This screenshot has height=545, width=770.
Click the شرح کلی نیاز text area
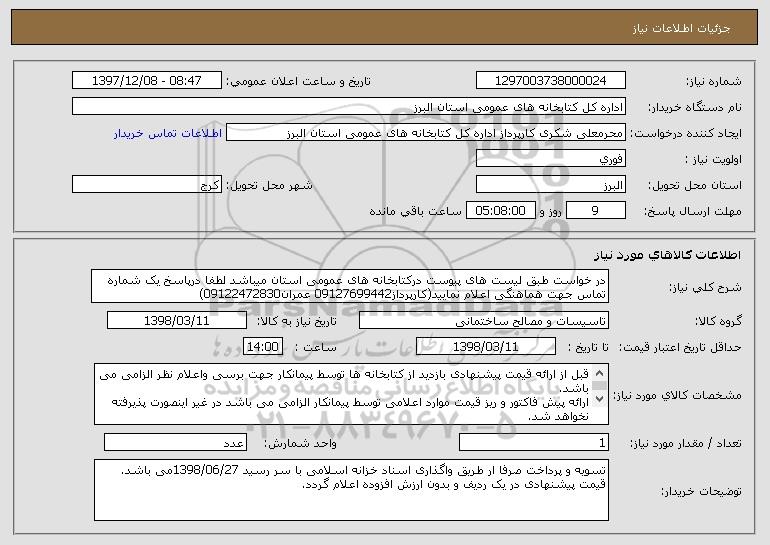pos(350,286)
